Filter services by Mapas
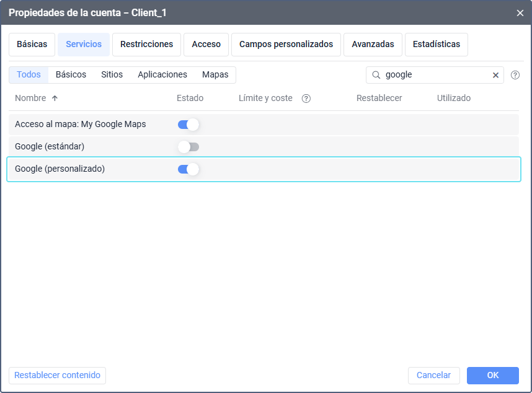 point(215,75)
